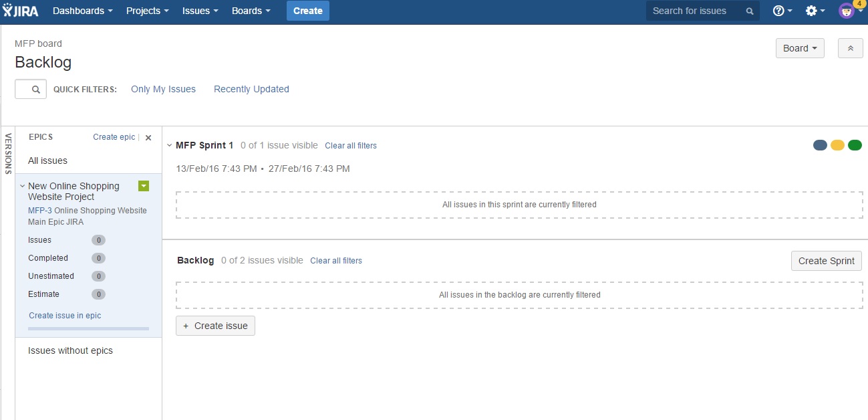Screen dimensions: 868x420
Task: Click Clear all filters for the Backlog
Action: point(336,260)
